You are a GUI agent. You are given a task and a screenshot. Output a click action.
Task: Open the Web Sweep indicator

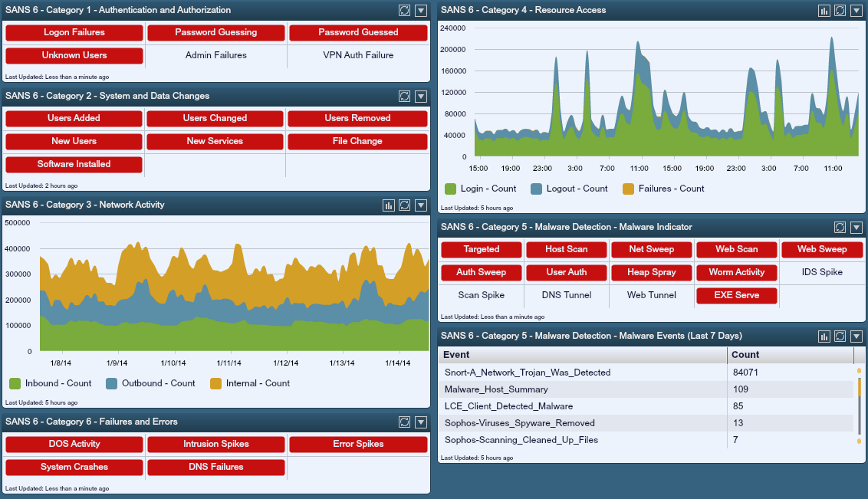[x=822, y=250]
